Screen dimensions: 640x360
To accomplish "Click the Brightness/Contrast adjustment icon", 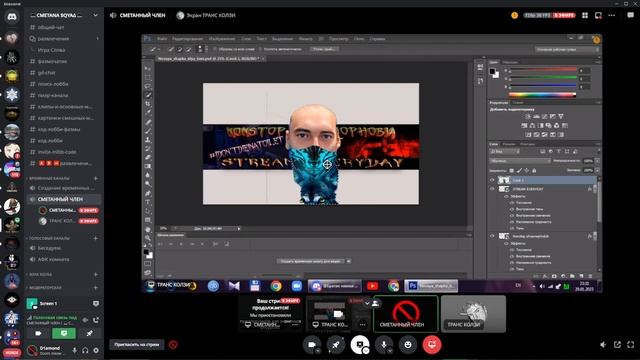I will (x=528, y=117).
